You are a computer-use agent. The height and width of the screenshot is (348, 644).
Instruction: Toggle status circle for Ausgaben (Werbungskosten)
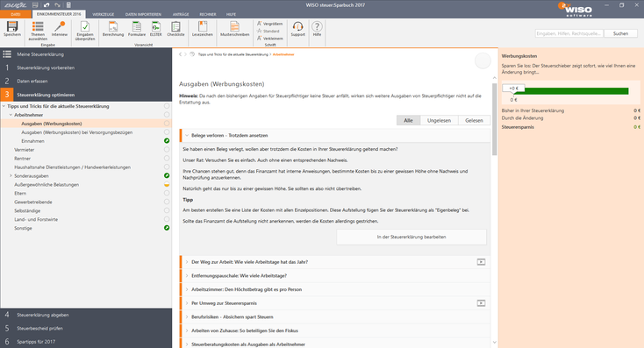click(x=167, y=123)
